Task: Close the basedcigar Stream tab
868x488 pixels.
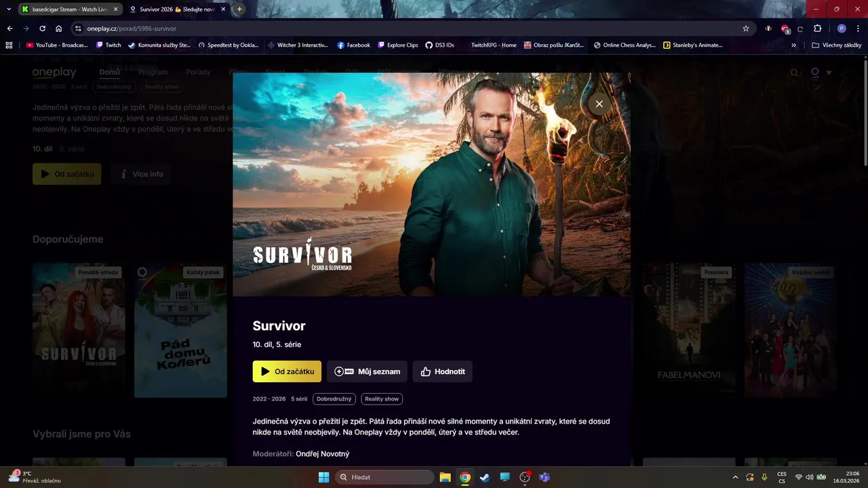Action: (x=116, y=9)
